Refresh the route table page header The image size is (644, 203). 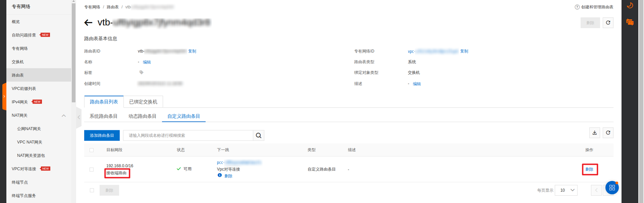pos(608,23)
